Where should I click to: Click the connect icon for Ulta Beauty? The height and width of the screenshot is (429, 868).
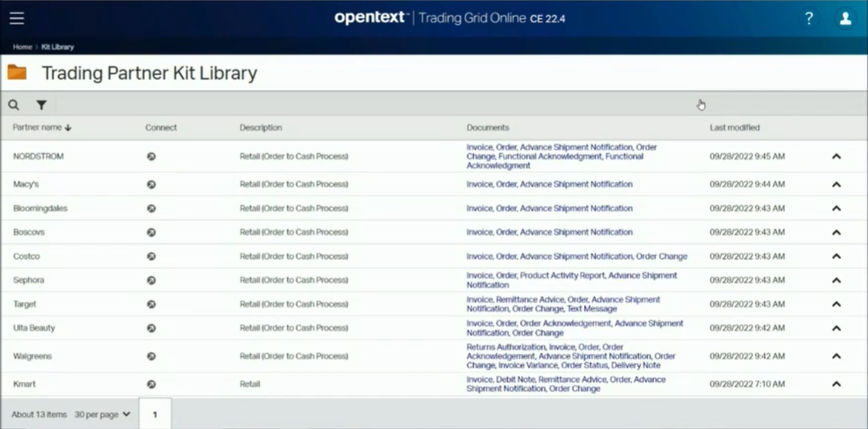click(151, 328)
